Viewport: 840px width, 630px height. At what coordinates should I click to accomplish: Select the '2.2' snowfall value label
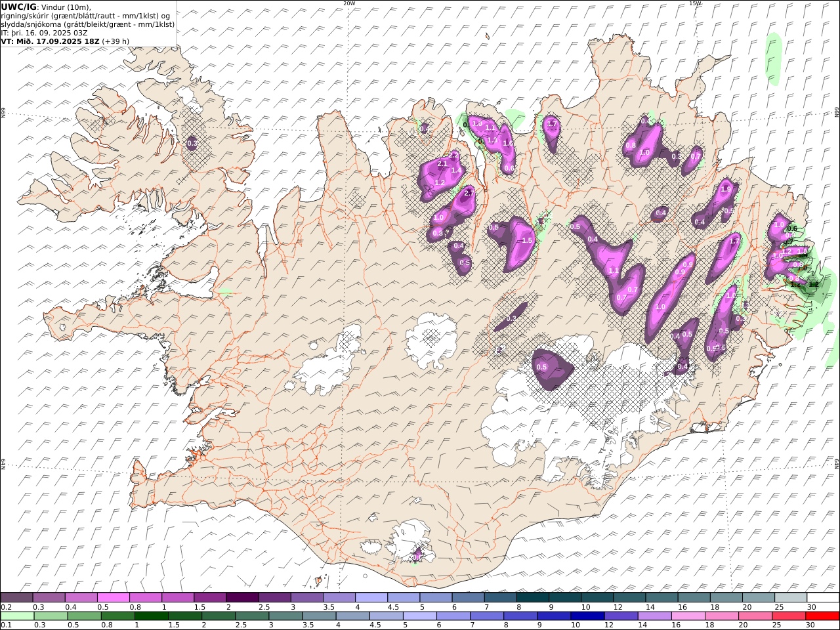(x=453, y=156)
